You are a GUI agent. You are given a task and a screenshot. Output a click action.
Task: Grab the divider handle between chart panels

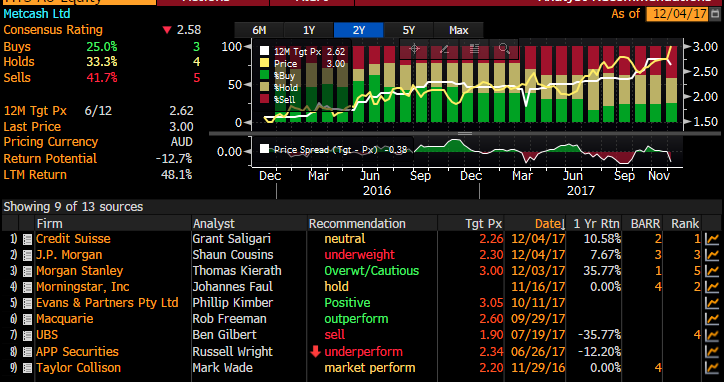click(x=465, y=133)
